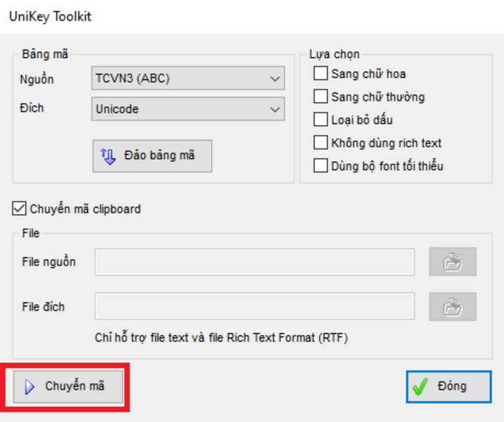Click the green checkmark icon on Đóng
Screen dimensions: 504x422
[420, 386]
